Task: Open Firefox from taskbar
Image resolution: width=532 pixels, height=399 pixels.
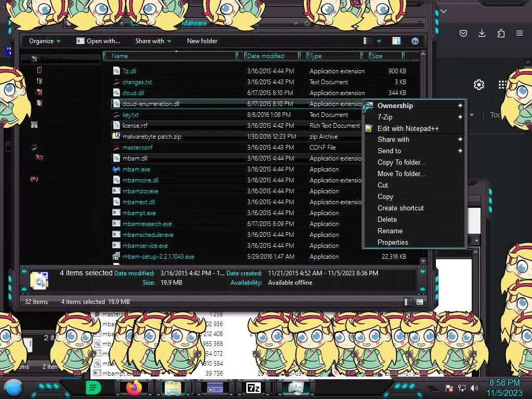Action: (x=134, y=388)
